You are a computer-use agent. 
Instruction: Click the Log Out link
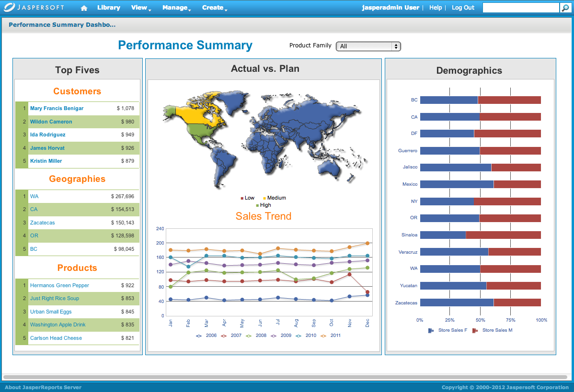463,8
